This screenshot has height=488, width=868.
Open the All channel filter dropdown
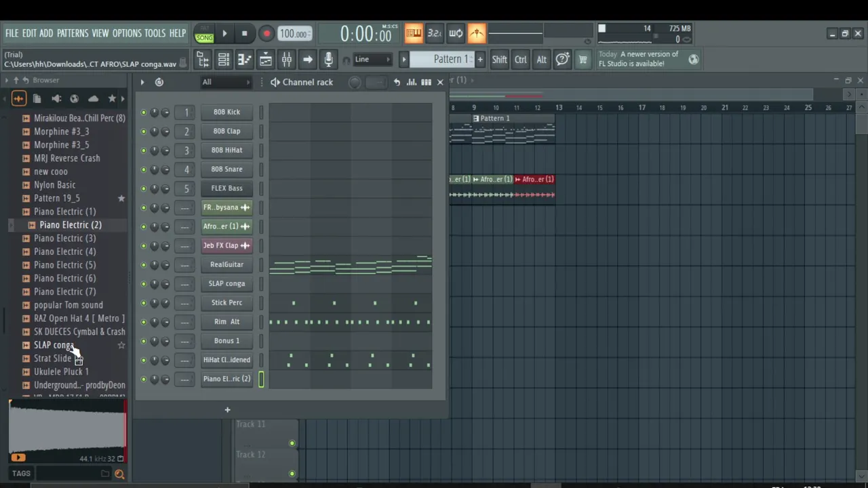[x=226, y=82]
